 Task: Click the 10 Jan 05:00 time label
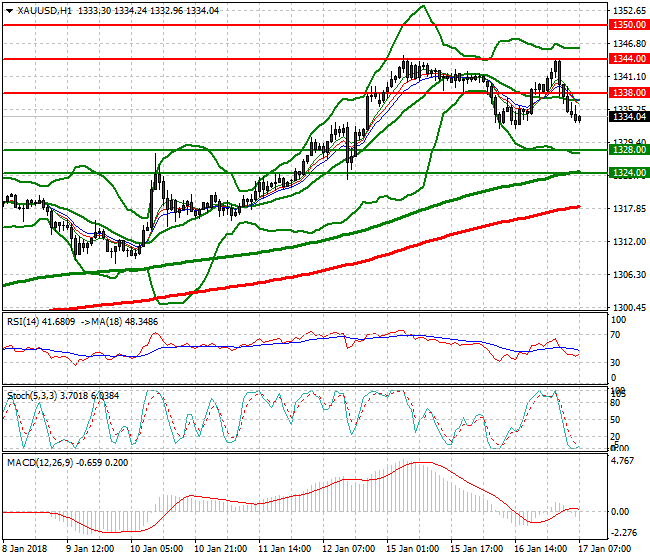click(157, 549)
